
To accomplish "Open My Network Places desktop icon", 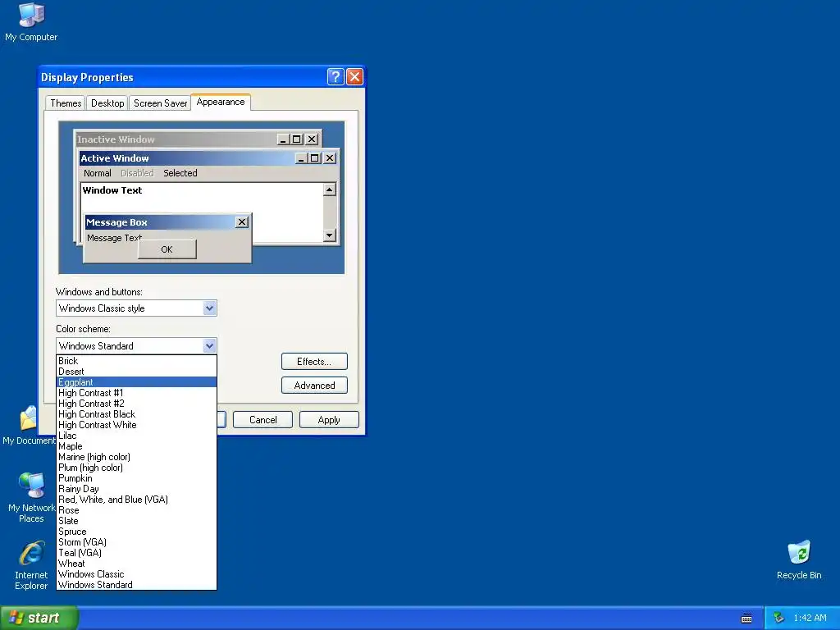I will (x=31, y=498).
